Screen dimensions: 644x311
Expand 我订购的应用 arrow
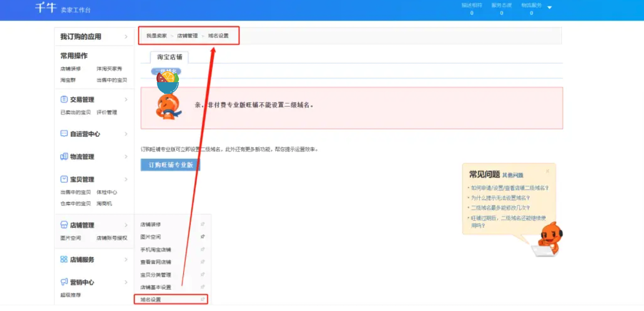(x=126, y=36)
